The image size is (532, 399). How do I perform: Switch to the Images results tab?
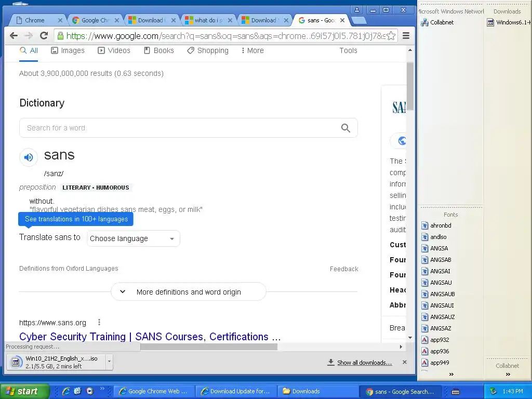[68, 50]
